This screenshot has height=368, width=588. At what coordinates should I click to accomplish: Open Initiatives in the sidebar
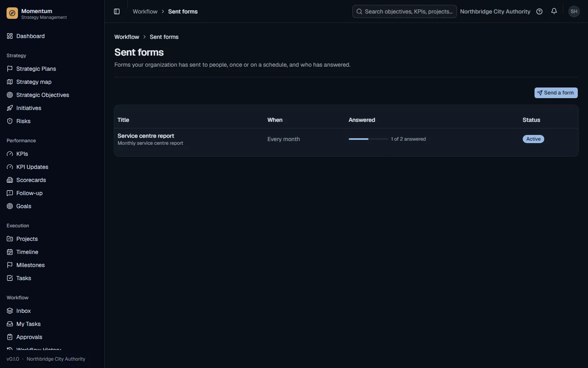pos(52,108)
